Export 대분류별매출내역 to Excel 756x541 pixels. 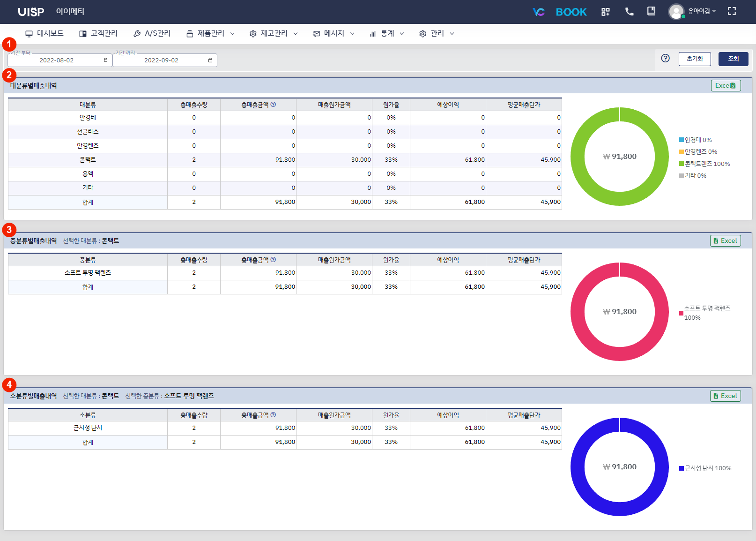[726, 86]
